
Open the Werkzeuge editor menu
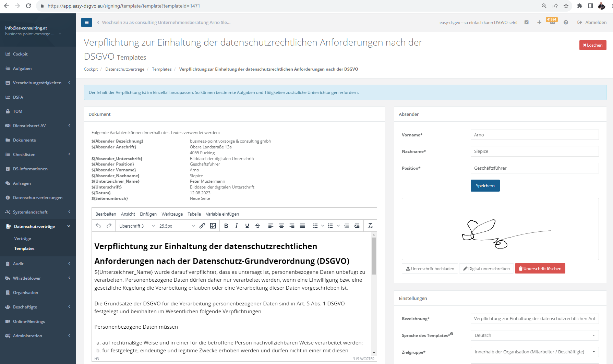click(172, 214)
